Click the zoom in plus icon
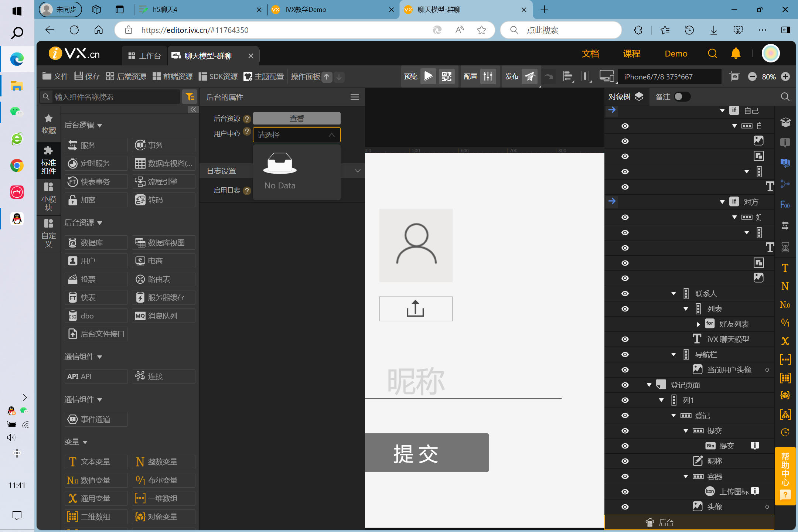This screenshot has width=798, height=532. click(785, 76)
